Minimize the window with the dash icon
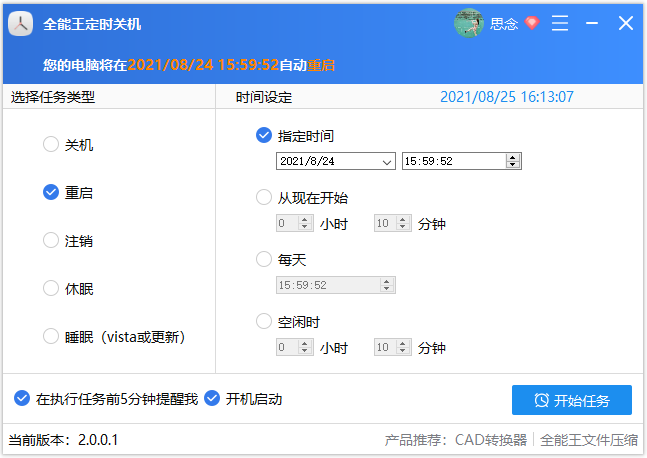Screen dimensions: 647x458 click(x=592, y=23)
